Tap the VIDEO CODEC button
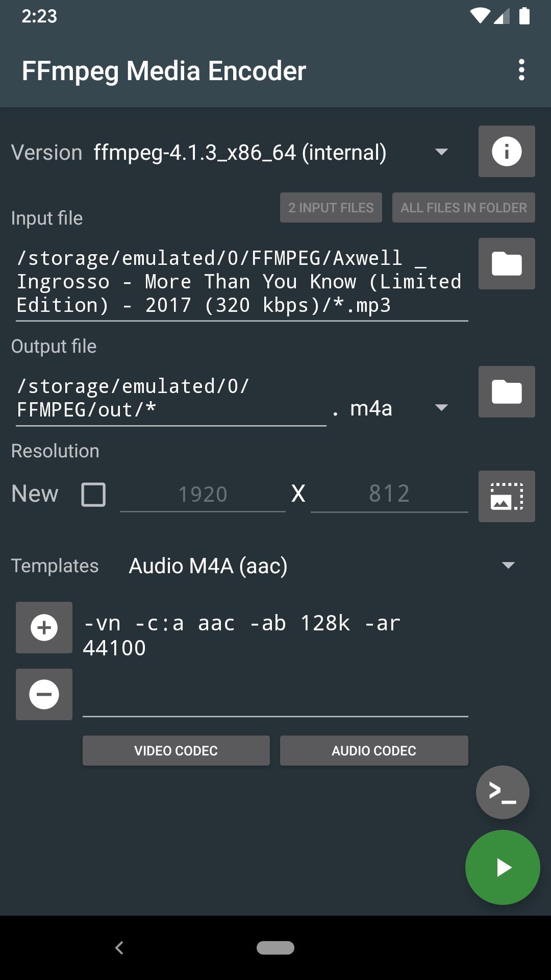The width and height of the screenshot is (551, 980). [x=176, y=750]
